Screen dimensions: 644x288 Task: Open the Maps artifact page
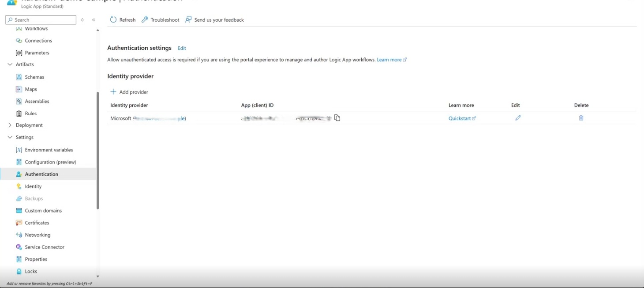(31, 89)
